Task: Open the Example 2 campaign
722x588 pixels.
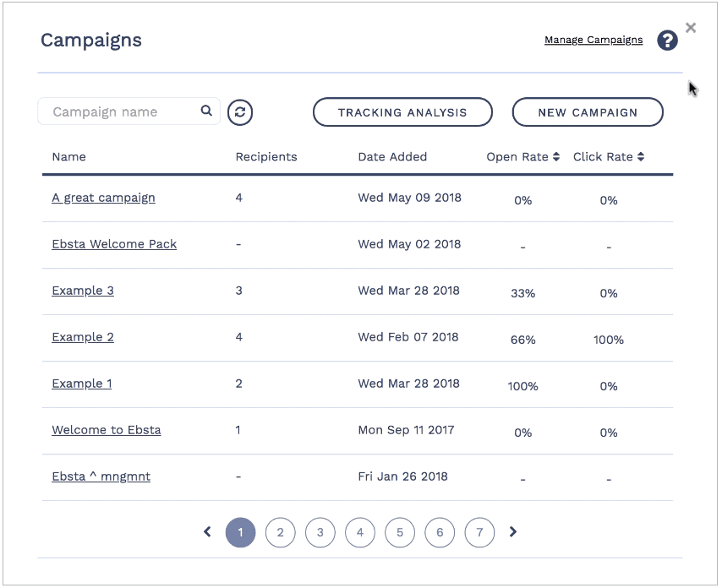Action: pyautogui.click(x=83, y=337)
